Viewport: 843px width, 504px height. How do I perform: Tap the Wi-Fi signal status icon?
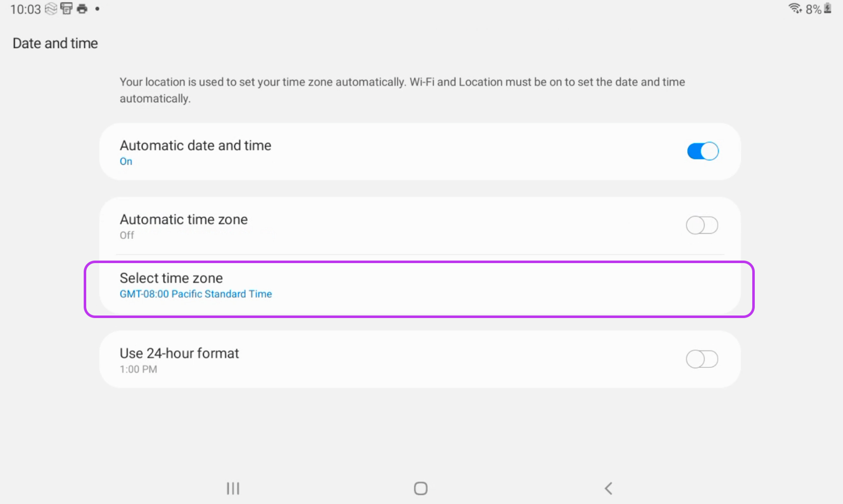pyautogui.click(x=795, y=9)
